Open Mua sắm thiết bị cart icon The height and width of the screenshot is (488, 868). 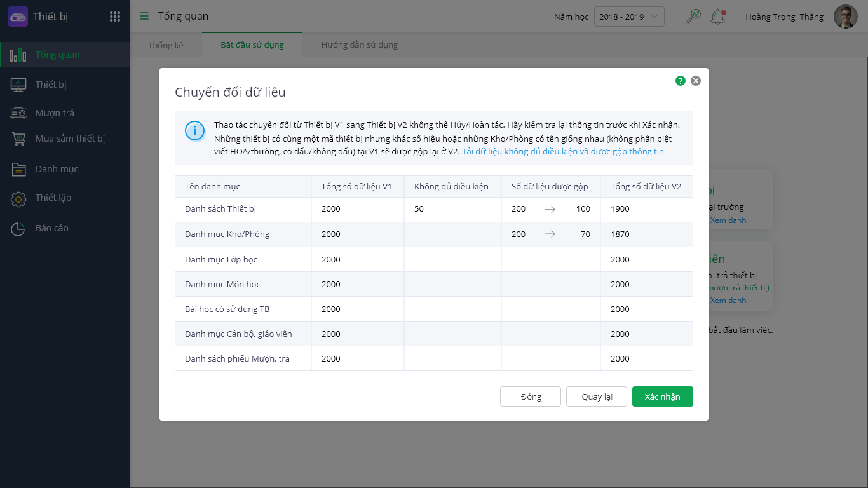[18, 139]
